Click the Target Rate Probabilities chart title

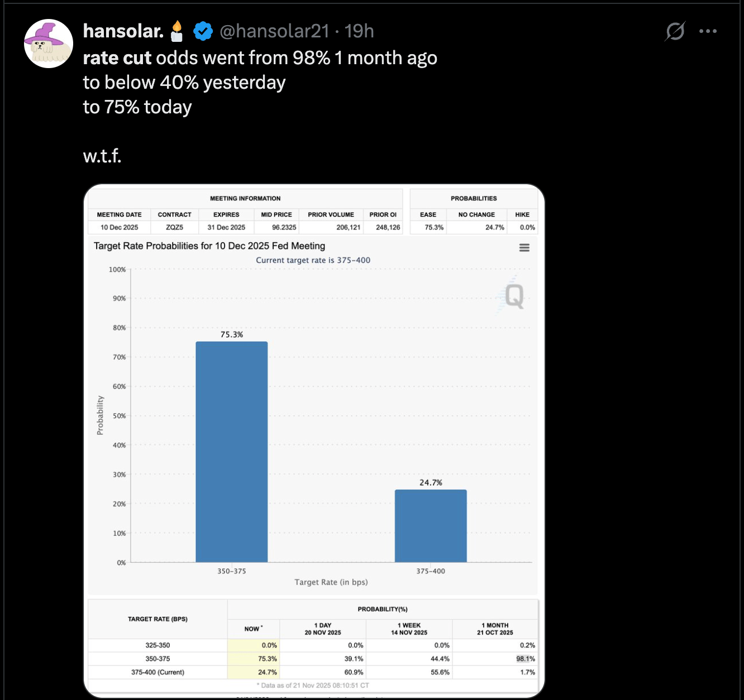coord(209,246)
